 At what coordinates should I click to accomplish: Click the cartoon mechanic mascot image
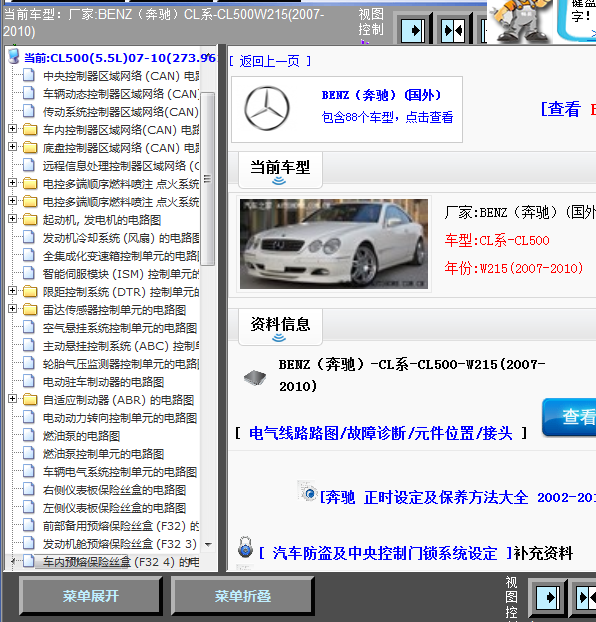[519, 21]
